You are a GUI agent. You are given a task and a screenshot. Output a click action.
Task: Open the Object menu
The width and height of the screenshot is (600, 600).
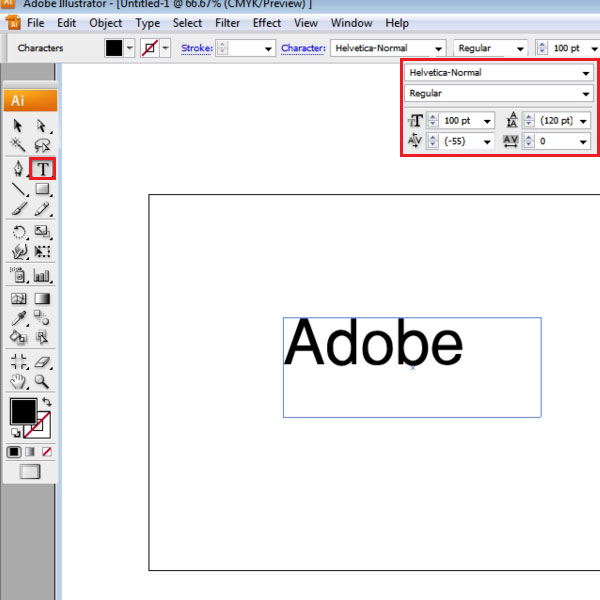pyautogui.click(x=106, y=23)
